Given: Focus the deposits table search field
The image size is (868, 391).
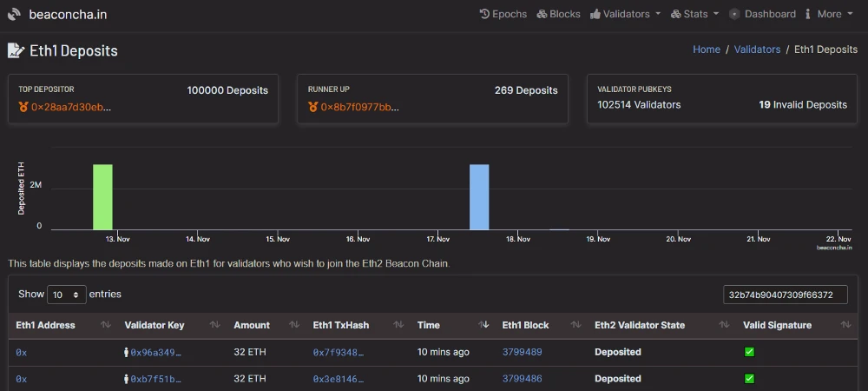Looking at the screenshot, I should (785, 295).
